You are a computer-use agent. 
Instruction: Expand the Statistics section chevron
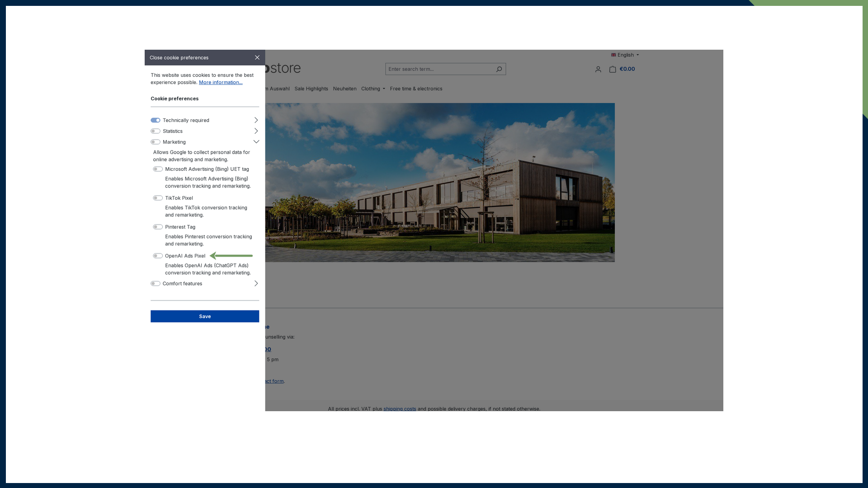coord(256,131)
